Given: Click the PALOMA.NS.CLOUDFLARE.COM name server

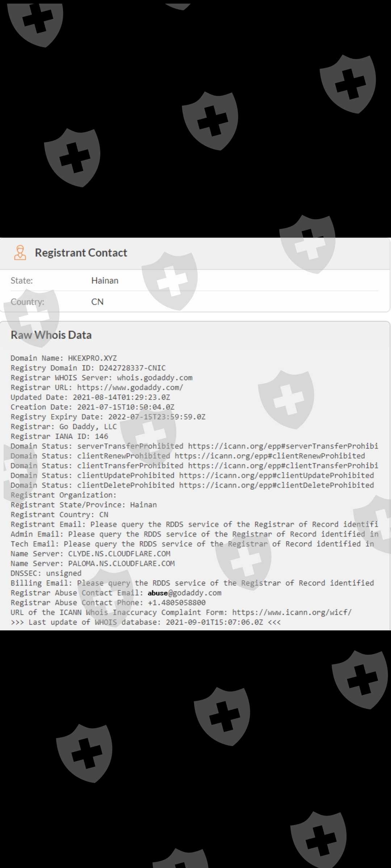Looking at the screenshot, I should 121,563.
